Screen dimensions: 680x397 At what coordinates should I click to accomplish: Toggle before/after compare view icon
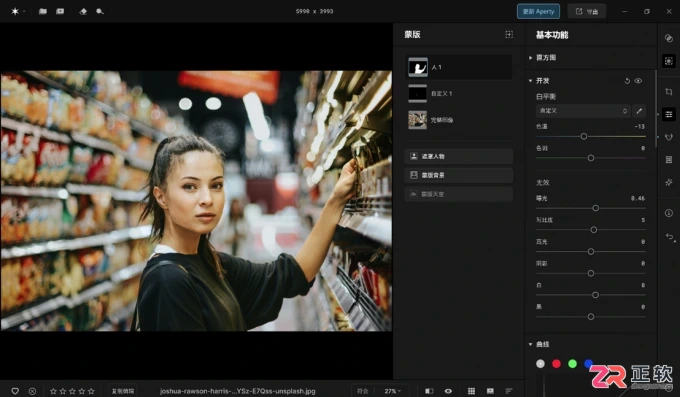click(x=429, y=391)
